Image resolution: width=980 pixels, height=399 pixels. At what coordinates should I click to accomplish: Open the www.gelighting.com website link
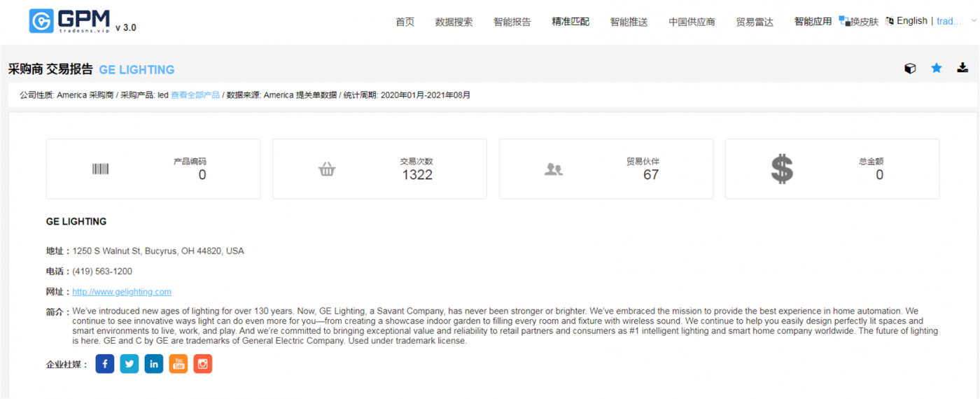click(x=122, y=292)
